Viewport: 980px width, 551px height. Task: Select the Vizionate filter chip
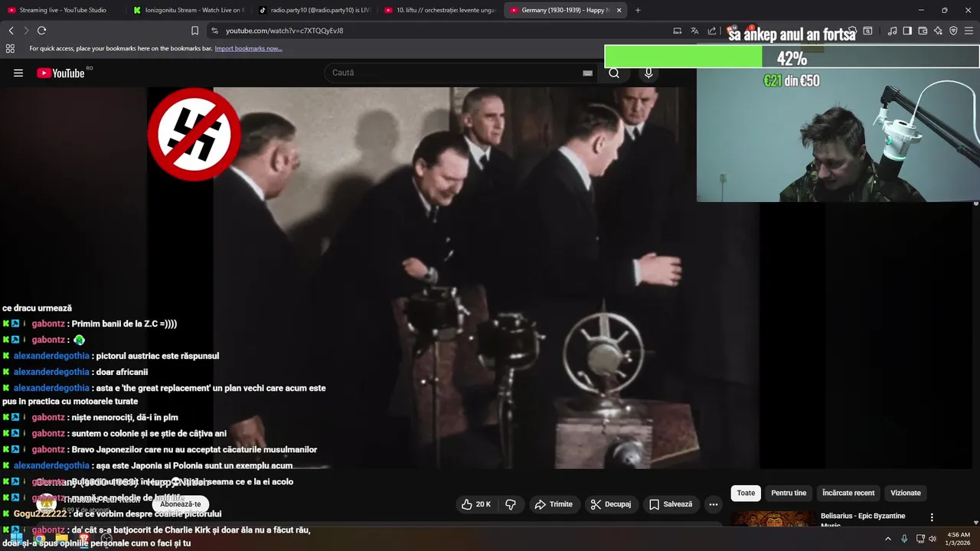(x=906, y=493)
